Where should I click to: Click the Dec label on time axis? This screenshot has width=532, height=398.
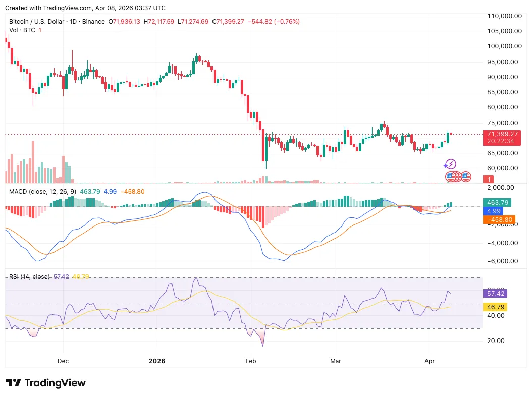tap(64, 362)
